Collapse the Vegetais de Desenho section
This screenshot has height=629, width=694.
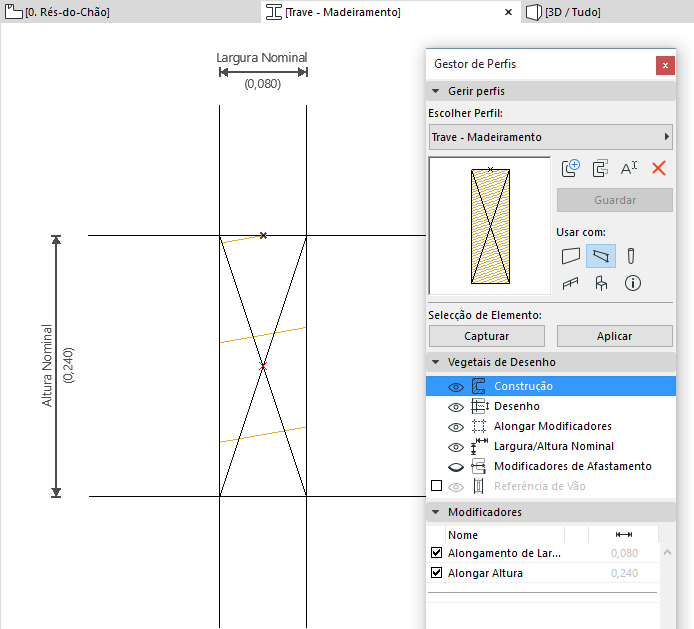[436, 362]
